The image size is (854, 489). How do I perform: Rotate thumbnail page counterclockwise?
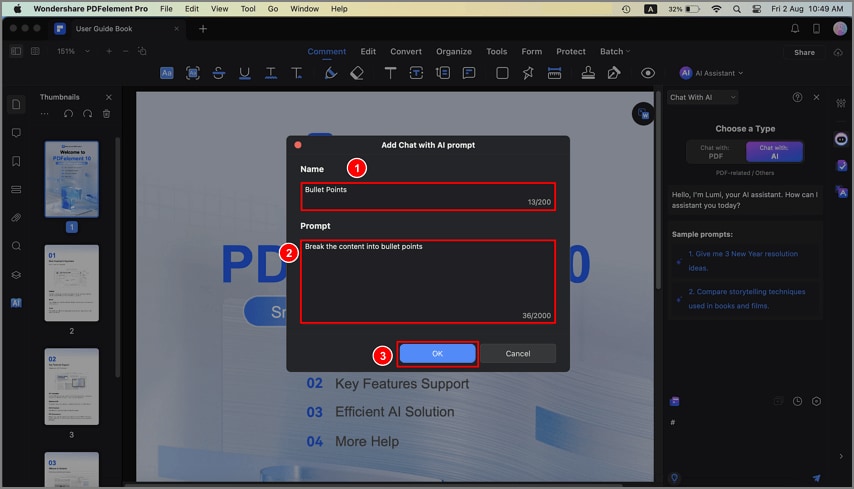[68, 114]
